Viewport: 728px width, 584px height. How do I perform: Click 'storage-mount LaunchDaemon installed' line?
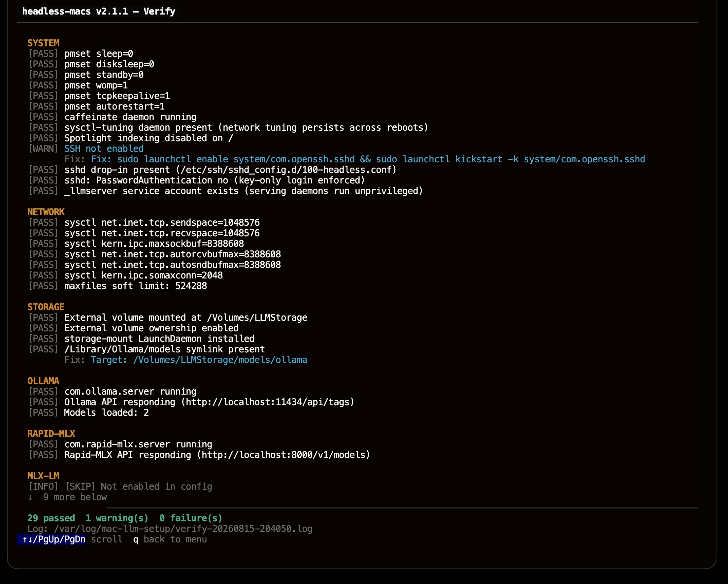click(159, 339)
